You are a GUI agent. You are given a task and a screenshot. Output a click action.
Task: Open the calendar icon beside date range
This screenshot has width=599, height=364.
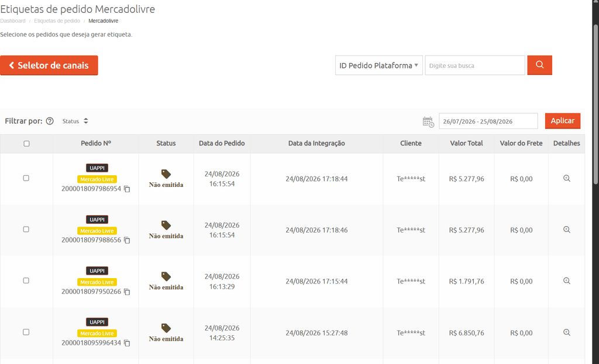click(x=428, y=122)
